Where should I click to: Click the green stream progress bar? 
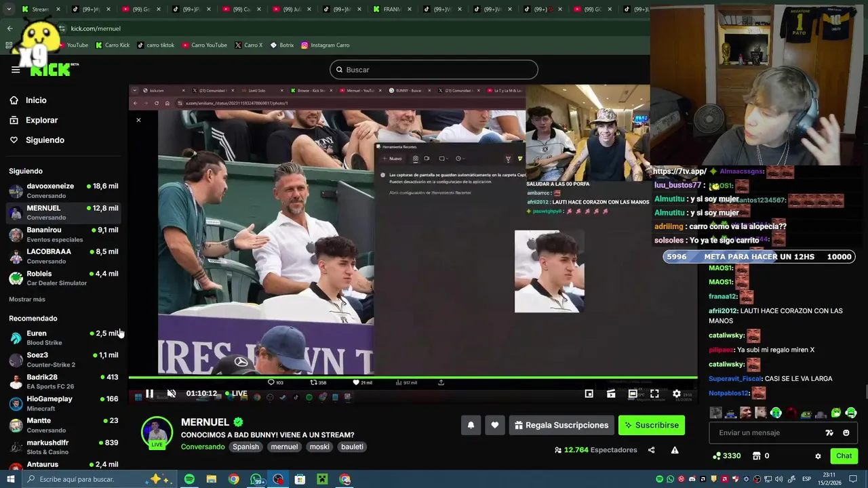(413, 378)
